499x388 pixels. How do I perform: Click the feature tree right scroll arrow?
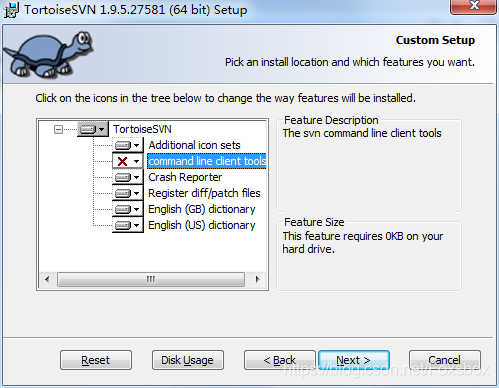click(257, 279)
